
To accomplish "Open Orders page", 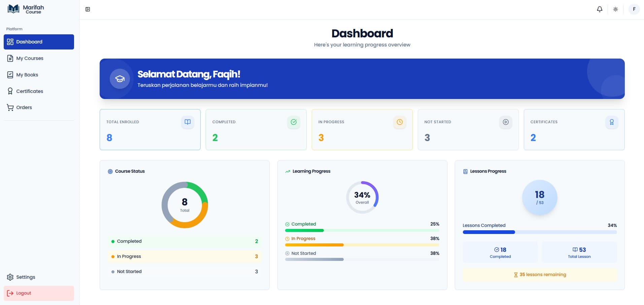I will 39,107.
